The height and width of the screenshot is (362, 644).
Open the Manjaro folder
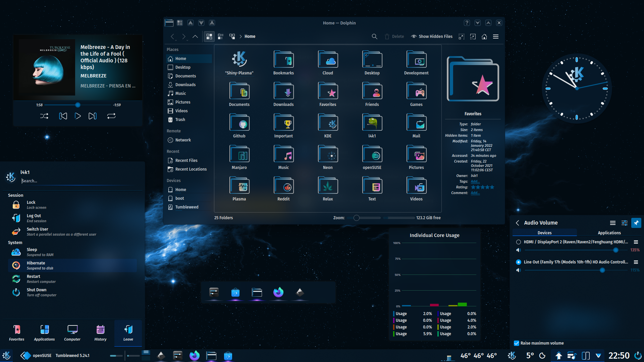click(x=239, y=158)
